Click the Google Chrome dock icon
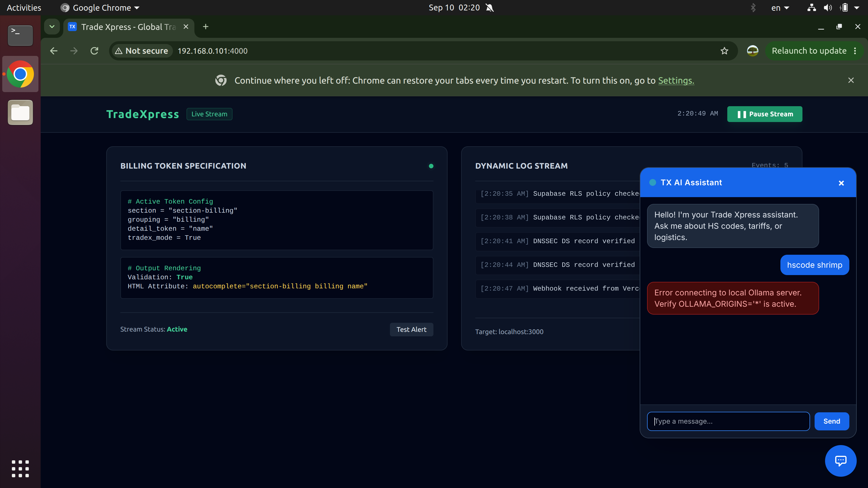This screenshot has height=488, width=868. coord(20,74)
